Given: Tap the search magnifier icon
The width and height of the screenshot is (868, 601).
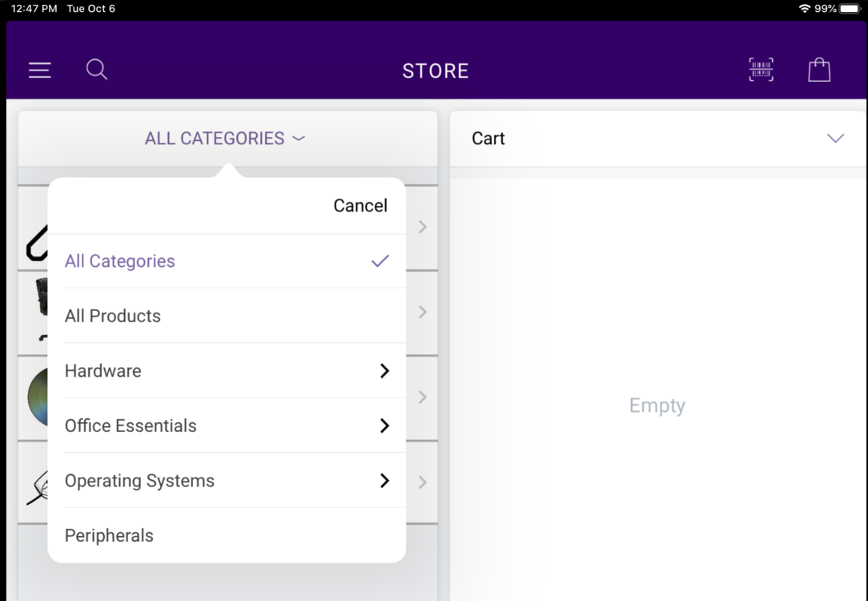Looking at the screenshot, I should tap(97, 70).
